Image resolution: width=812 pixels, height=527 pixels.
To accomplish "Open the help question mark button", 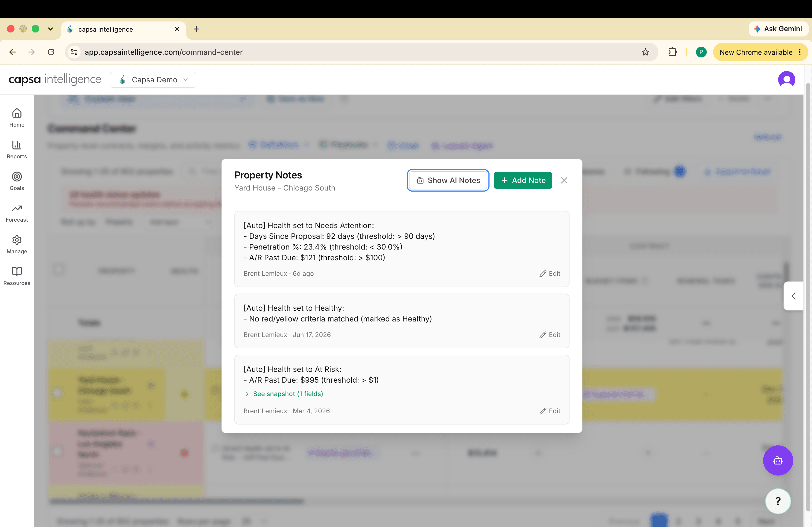I will tap(778, 501).
